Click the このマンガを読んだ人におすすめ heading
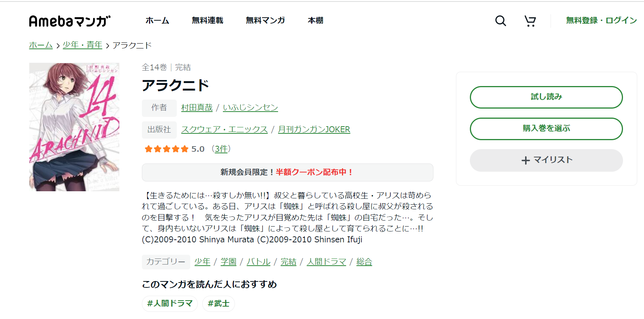The width and height of the screenshot is (644, 319). point(209,284)
